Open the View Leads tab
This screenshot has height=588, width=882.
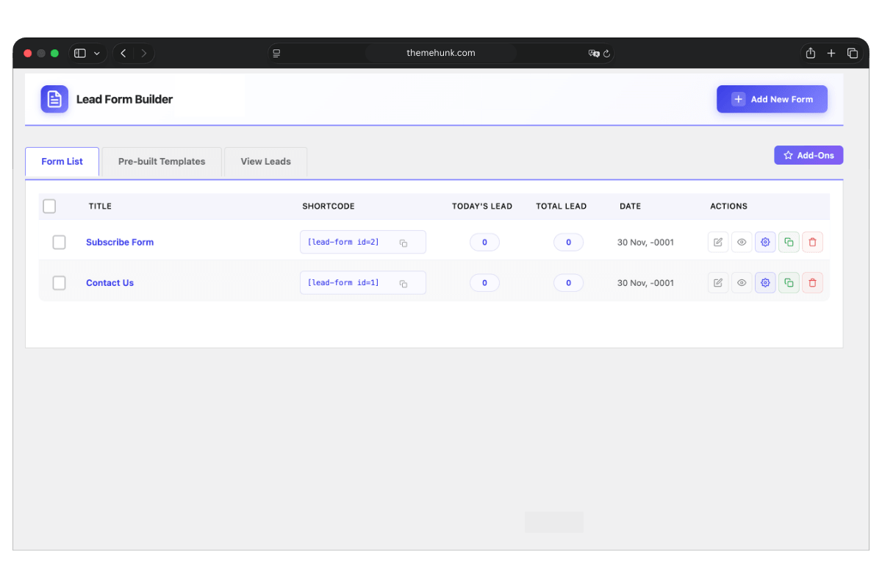point(265,162)
